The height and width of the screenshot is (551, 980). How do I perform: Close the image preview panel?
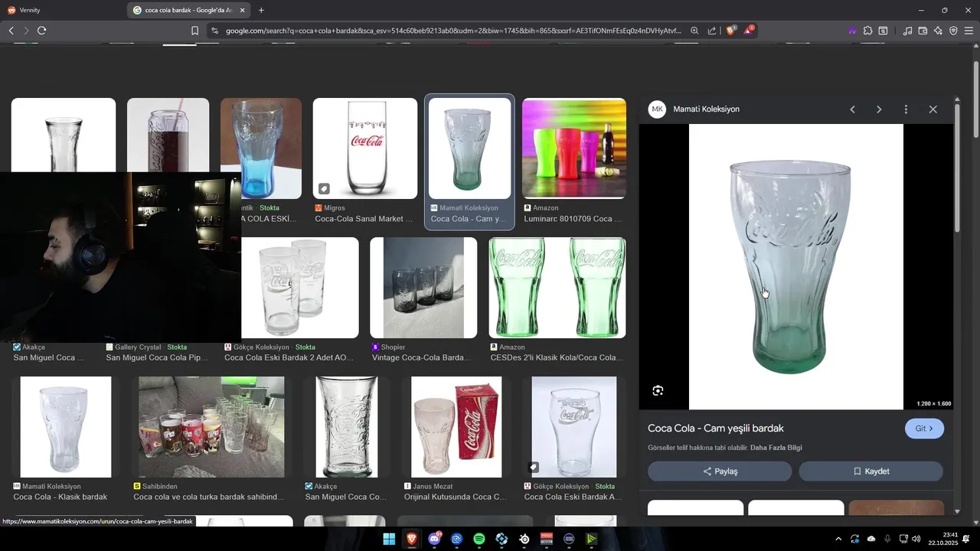(x=933, y=109)
